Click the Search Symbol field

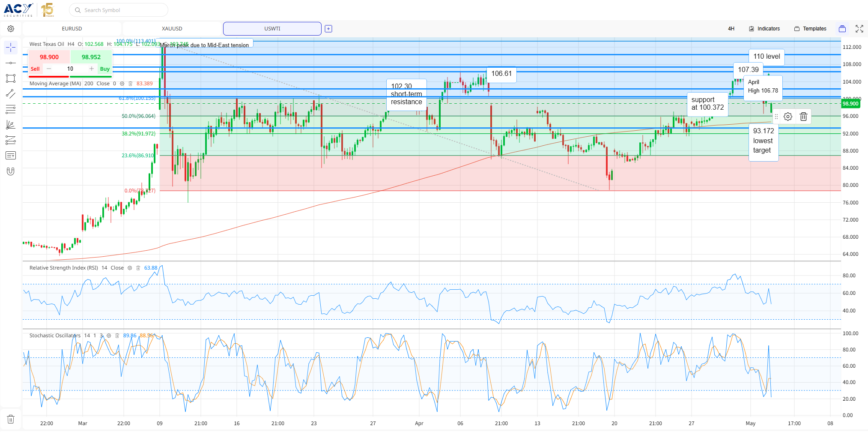(x=119, y=10)
